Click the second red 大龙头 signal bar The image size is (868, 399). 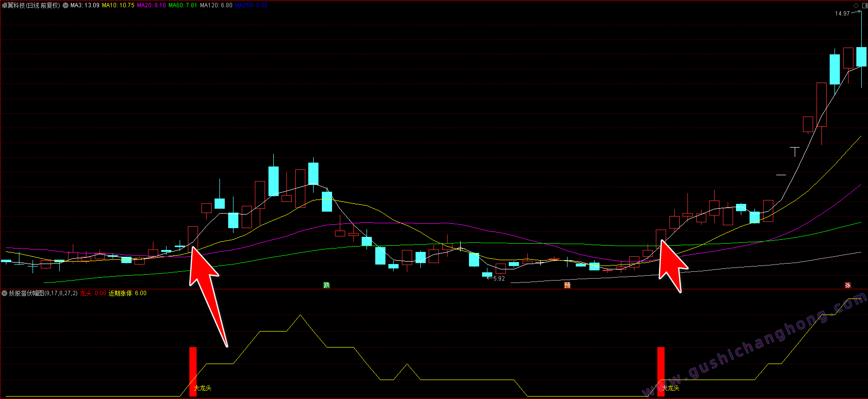[x=661, y=372]
